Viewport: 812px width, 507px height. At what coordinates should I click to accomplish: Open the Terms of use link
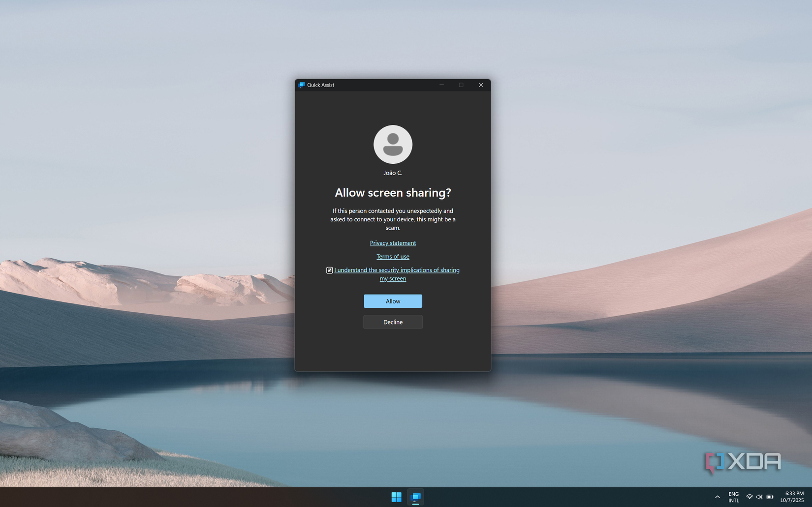[x=393, y=256]
